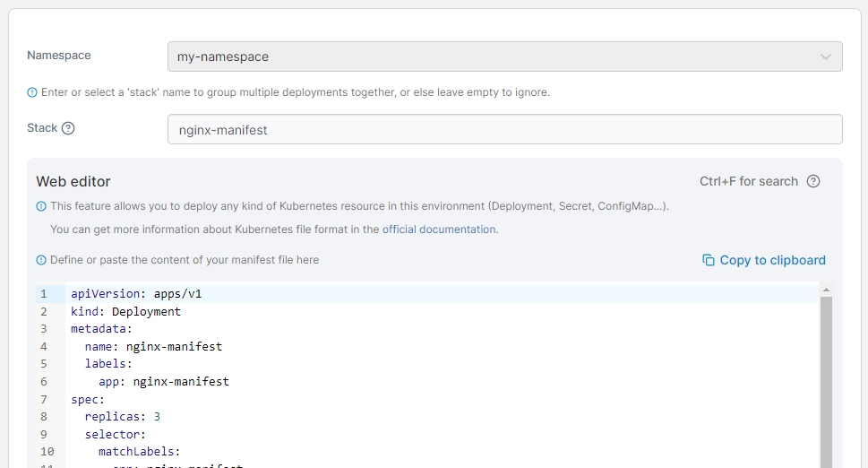Click the 'spec:' line on line 7
Screen dimensions: 868x468
pos(88,399)
